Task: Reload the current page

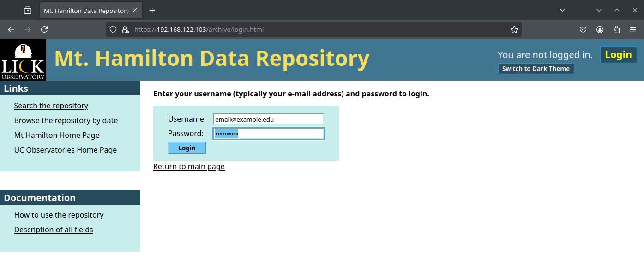Action: click(x=44, y=30)
